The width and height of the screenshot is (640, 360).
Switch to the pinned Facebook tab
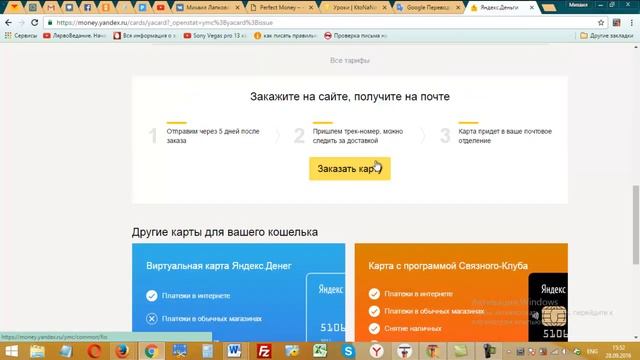point(87,7)
